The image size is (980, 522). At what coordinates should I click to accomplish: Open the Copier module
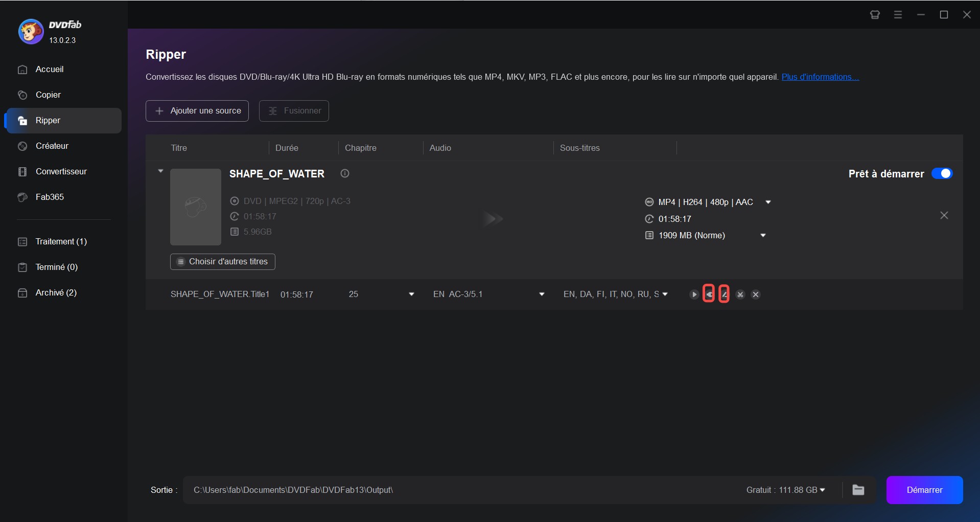click(x=63, y=95)
